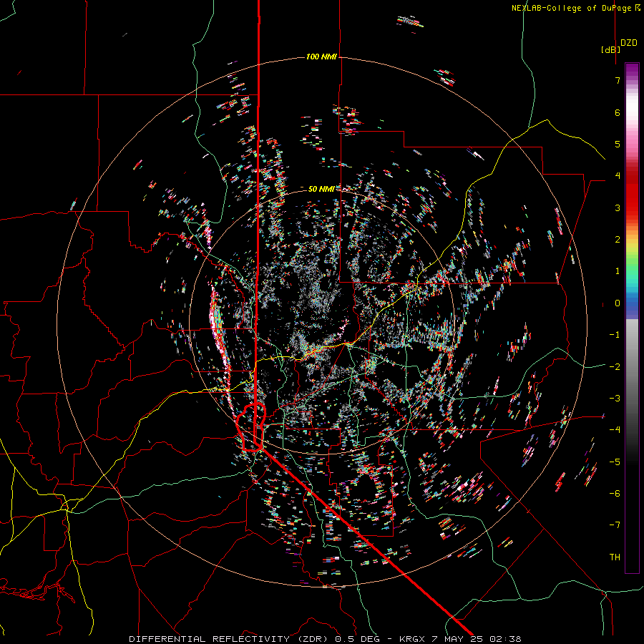644x644 pixels.
Task: Click the DIFFERENTIAL REFLECTIVITY (ZDR) title text
Action: click(x=228, y=639)
